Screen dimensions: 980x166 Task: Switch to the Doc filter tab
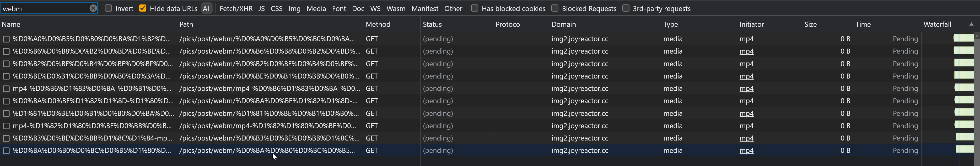358,8
